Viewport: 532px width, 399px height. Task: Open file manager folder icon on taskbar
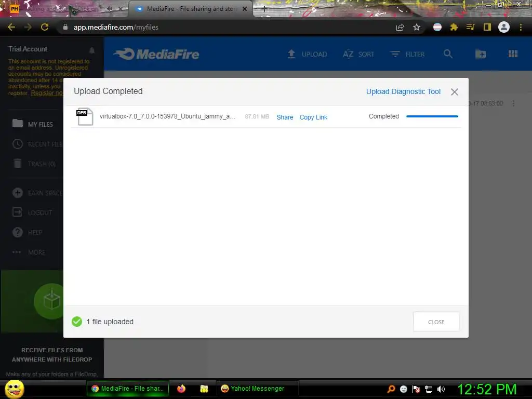tap(204, 389)
